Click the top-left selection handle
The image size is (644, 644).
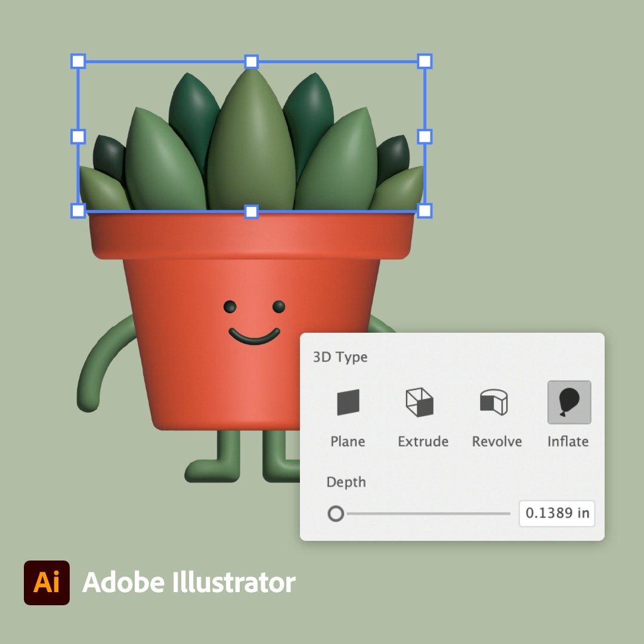(x=78, y=61)
